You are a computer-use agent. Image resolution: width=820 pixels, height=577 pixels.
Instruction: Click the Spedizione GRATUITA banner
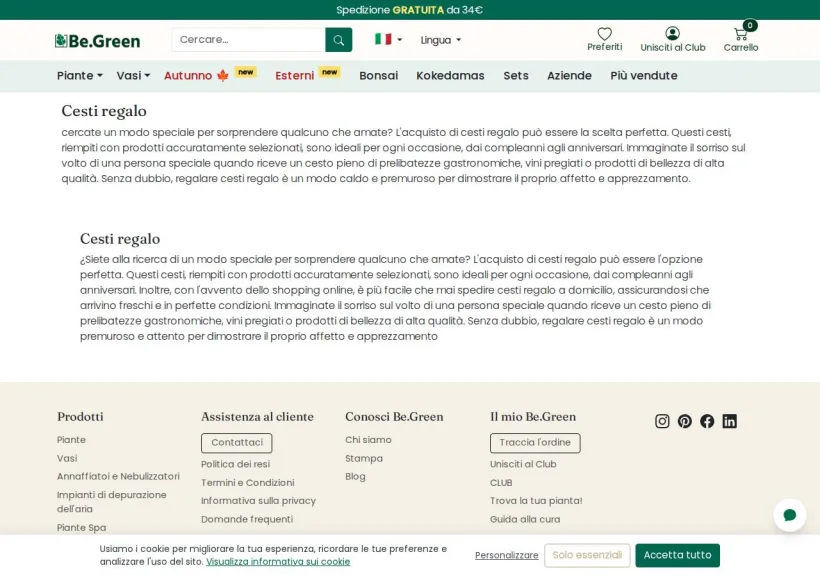(x=409, y=10)
